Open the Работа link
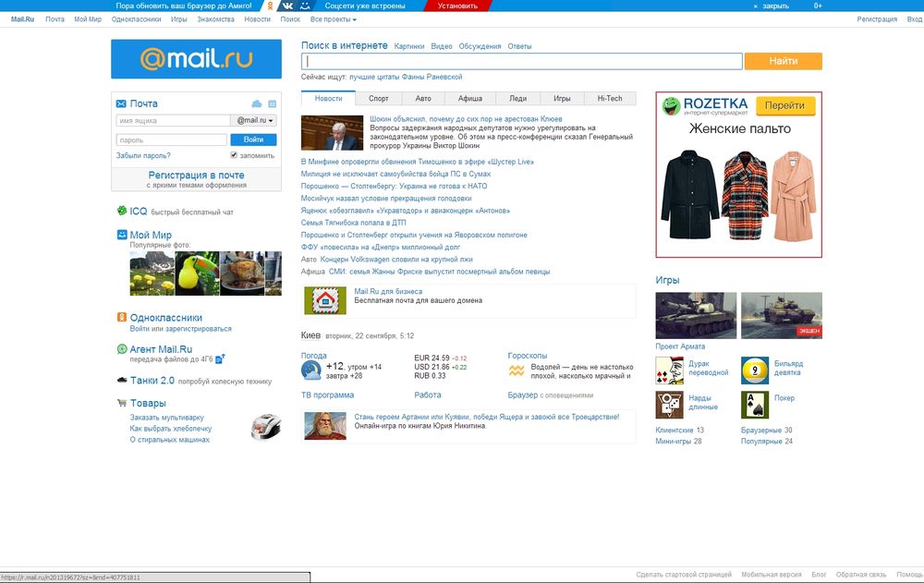 coord(428,395)
